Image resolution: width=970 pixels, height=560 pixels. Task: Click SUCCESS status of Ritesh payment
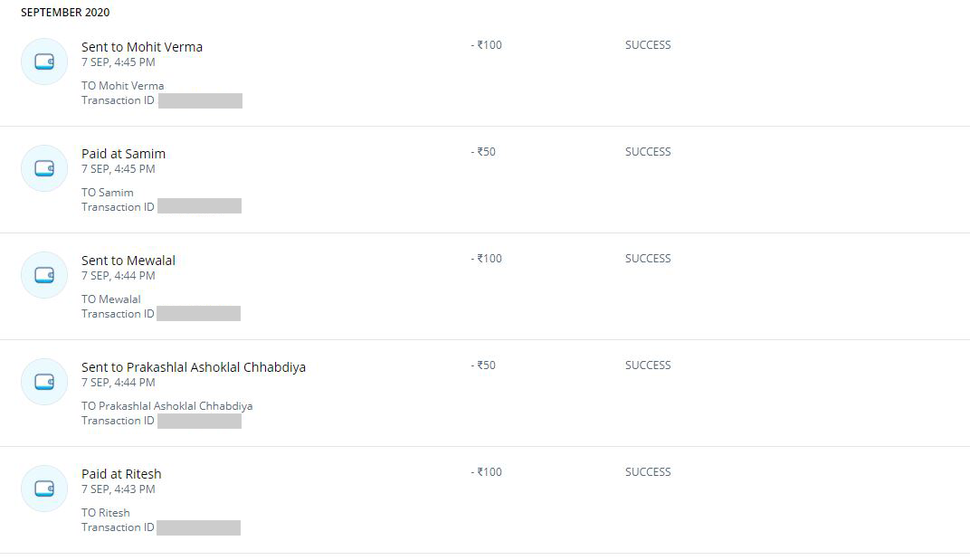pos(648,472)
